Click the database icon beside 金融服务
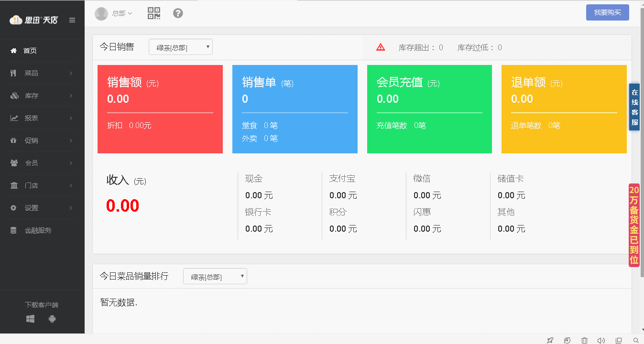This screenshot has height=344, width=644. click(x=13, y=230)
